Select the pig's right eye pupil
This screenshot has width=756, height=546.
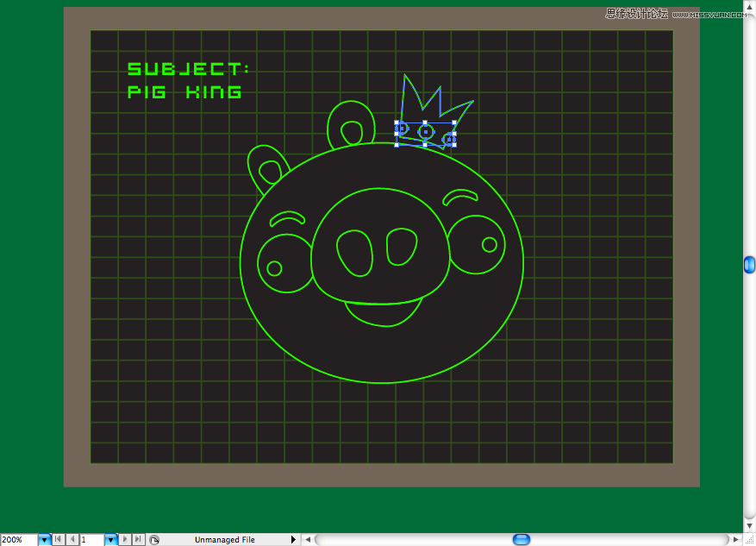tap(490, 245)
